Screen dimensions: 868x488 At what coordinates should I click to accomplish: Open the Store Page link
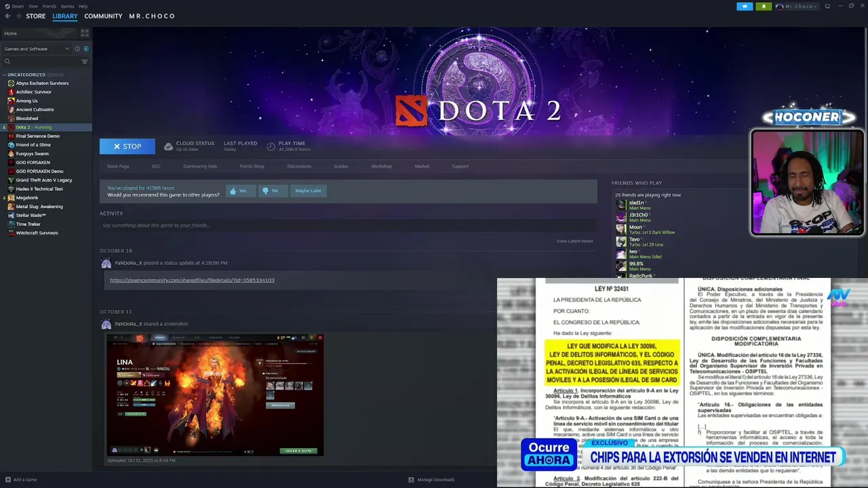pos(118,166)
